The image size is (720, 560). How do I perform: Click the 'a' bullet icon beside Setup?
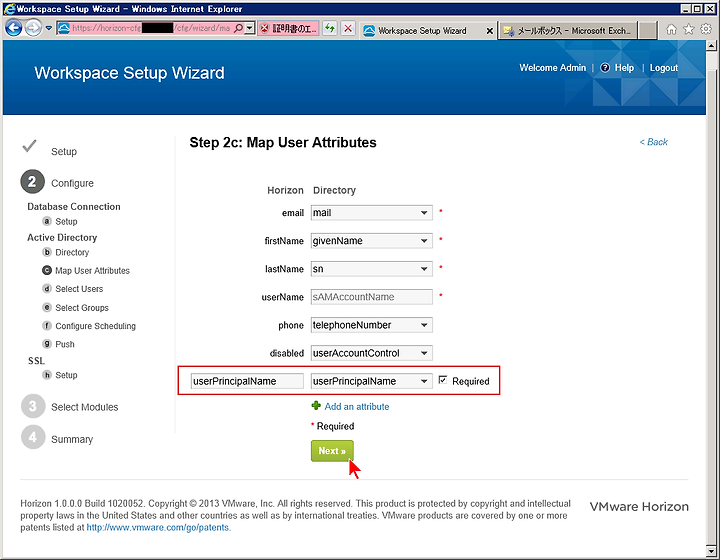pos(47,221)
